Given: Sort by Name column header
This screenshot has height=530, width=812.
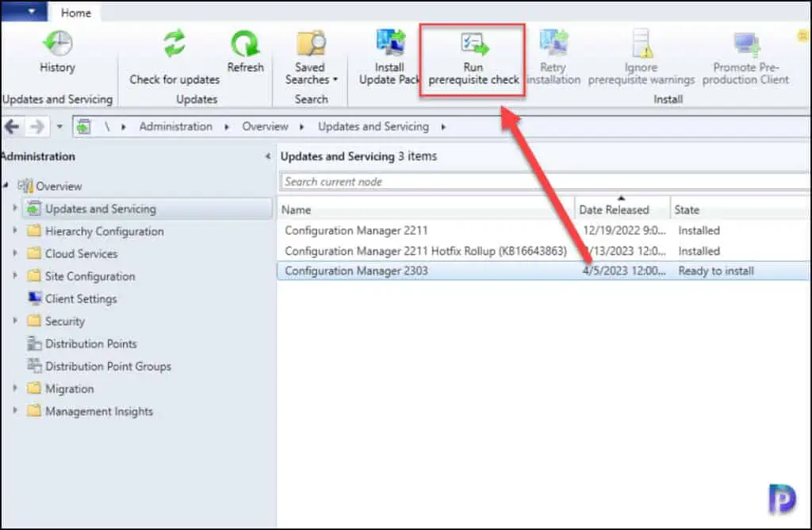Looking at the screenshot, I should (x=426, y=209).
